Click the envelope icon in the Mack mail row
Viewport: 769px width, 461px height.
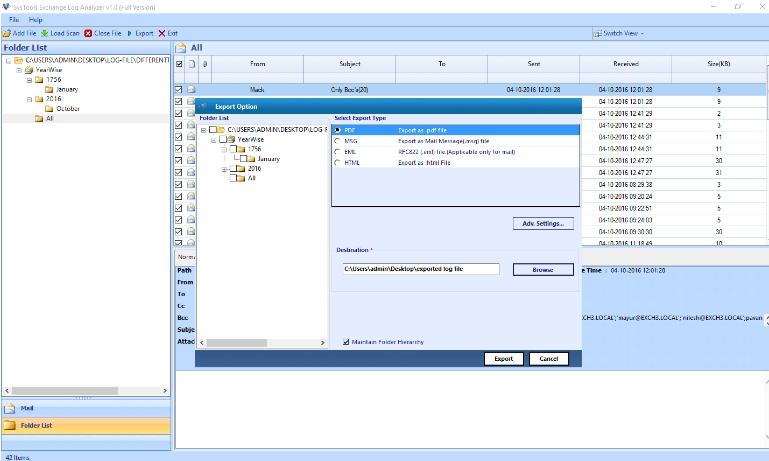click(191, 90)
